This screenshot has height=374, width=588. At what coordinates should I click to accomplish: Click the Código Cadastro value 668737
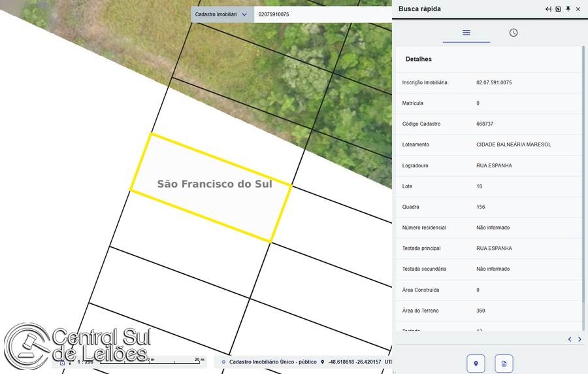pos(485,124)
